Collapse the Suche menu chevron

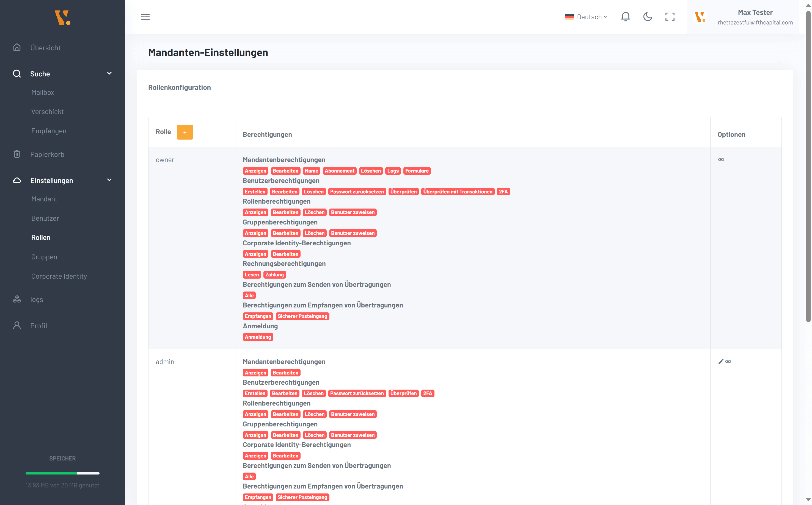(109, 73)
